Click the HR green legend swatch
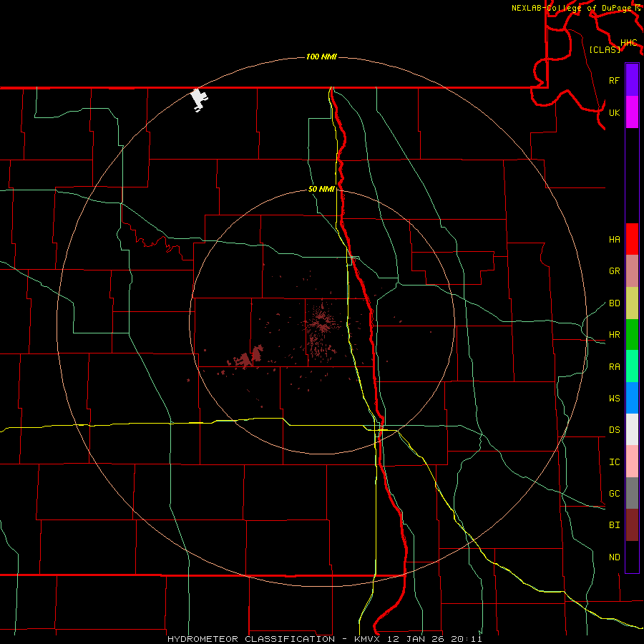The image size is (644, 644). [x=632, y=335]
